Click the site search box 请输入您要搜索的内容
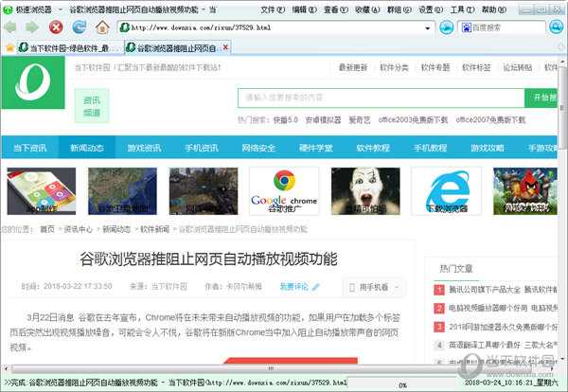This screenshot has height=392, width=568. pyautogui.click(x=382, y=98)
